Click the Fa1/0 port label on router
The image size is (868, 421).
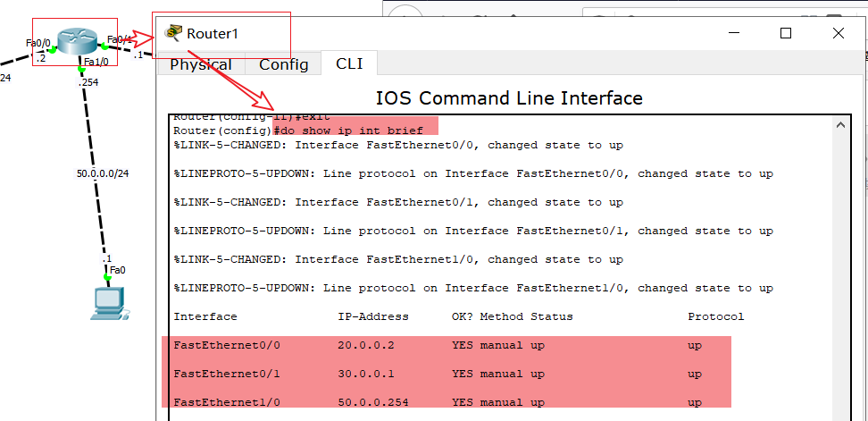[x=96, y=62]
